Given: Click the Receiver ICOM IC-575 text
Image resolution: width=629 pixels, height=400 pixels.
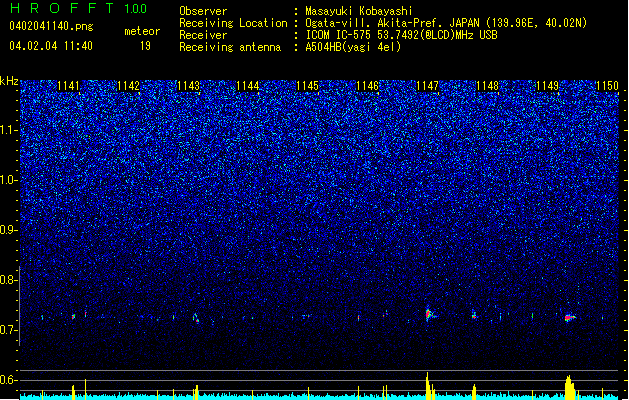Looking at the screenshot, I should click(x=401, y=35).
